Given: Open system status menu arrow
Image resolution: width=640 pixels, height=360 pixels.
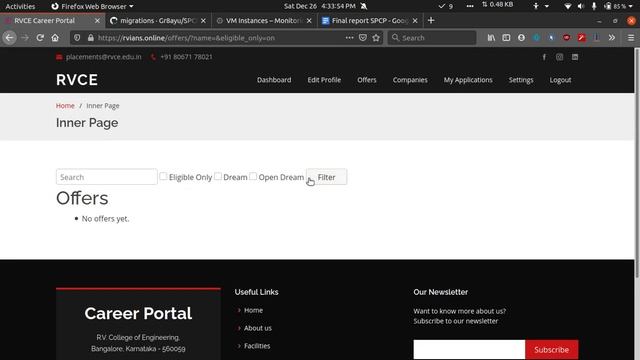Looking at the screenshot, I should click(631, 6).
